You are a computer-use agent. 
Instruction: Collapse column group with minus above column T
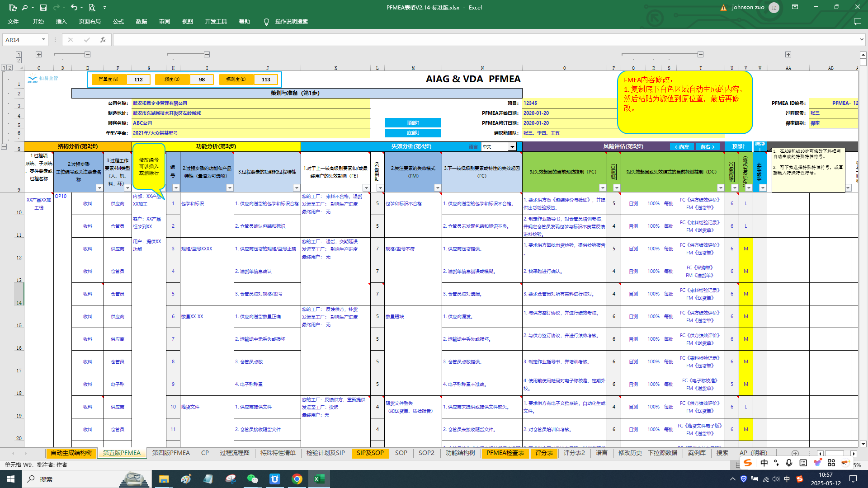[700, 55]
